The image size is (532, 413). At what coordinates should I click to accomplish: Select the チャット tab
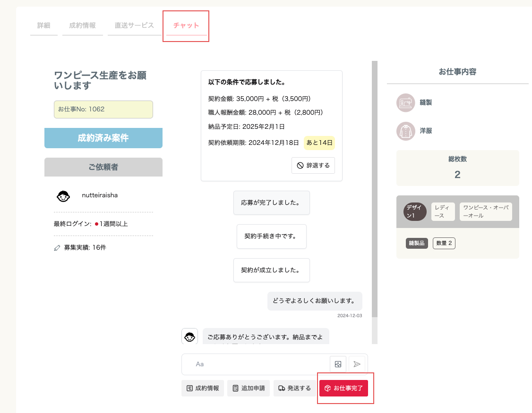[186, 25]
